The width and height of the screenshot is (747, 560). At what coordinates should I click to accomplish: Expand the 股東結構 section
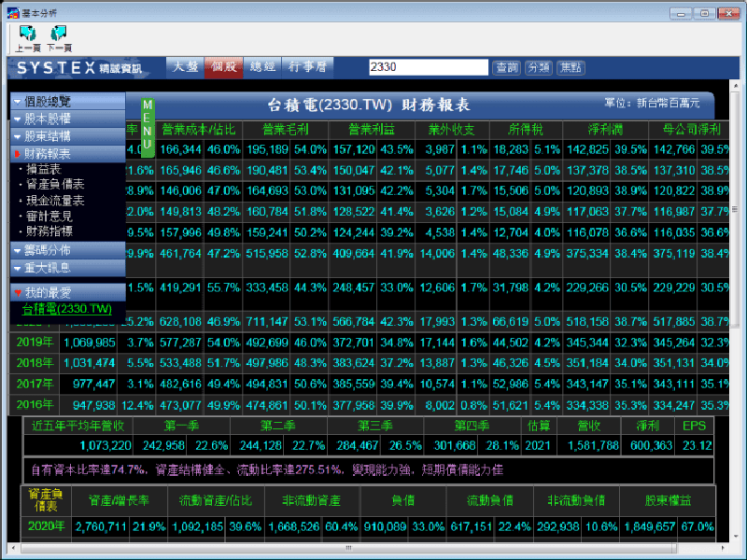[x=67, y=136]
